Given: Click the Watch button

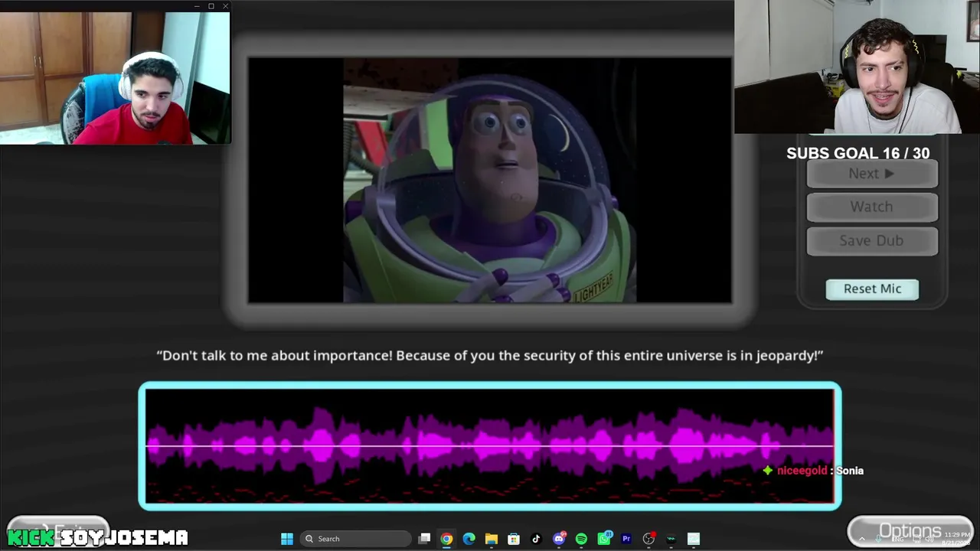Looking at the screenshot, I should click(x=872, y=207).
